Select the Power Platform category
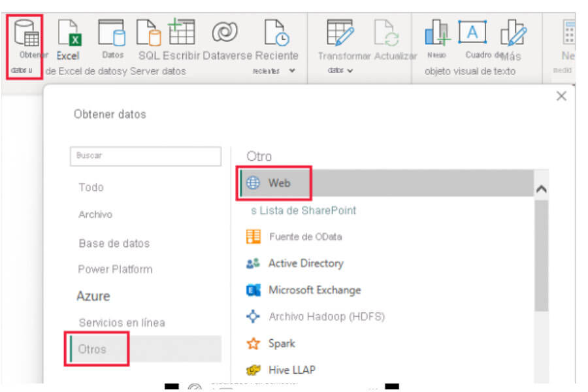The image size is (588, 392). [115, 269]
